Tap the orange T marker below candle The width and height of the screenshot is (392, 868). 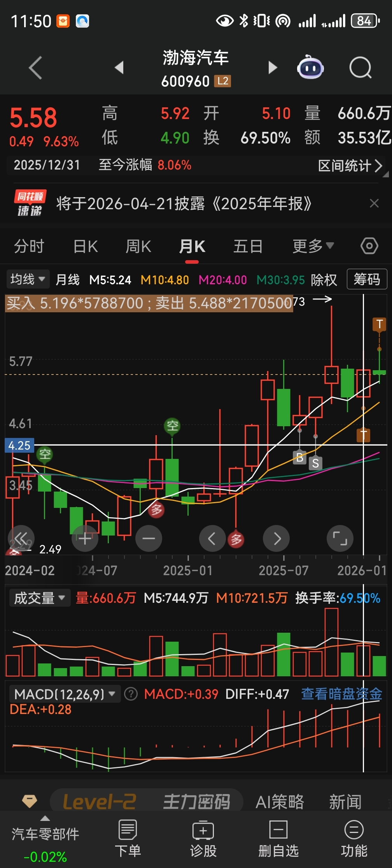pos(364,434)
